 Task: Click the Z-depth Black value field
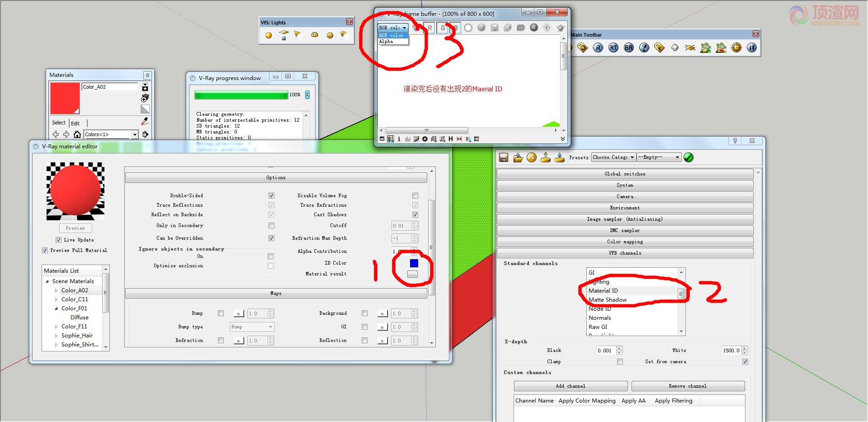(606, 351)
